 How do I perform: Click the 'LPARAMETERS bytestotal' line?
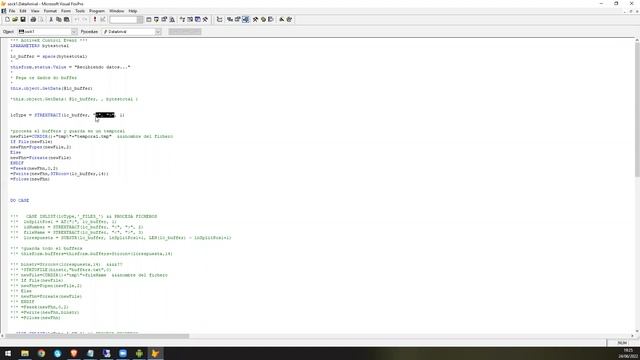pos(40,46)
